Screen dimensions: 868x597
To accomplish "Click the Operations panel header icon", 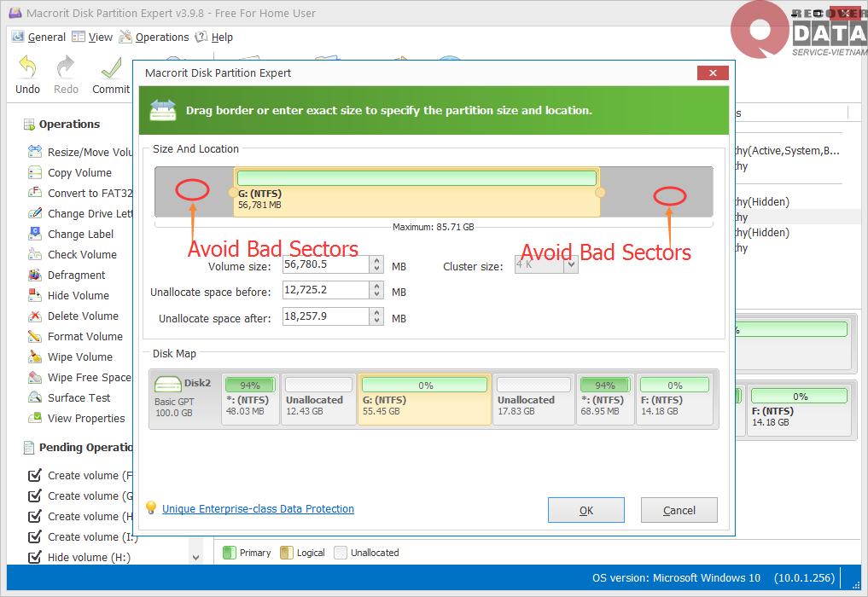I will tap(29, 124).
